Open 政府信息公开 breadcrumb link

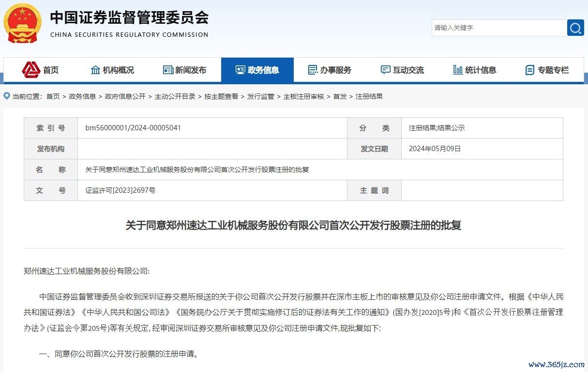125,96
